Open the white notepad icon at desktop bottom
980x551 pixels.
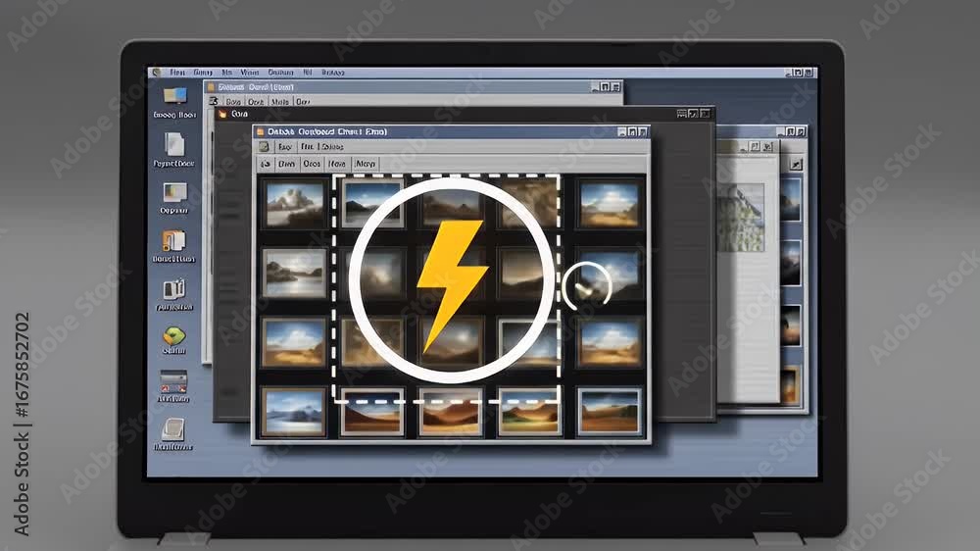pyautogui.click(x=173, y=429)
